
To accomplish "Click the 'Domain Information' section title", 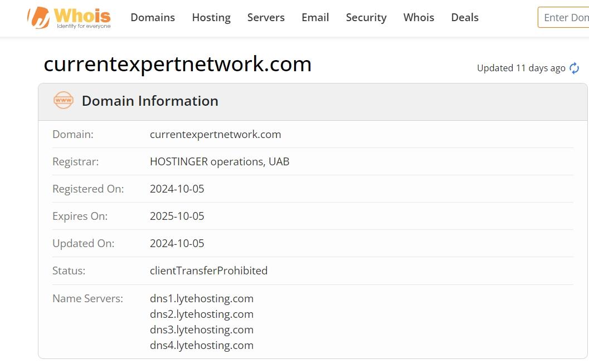I will (150, 101).
